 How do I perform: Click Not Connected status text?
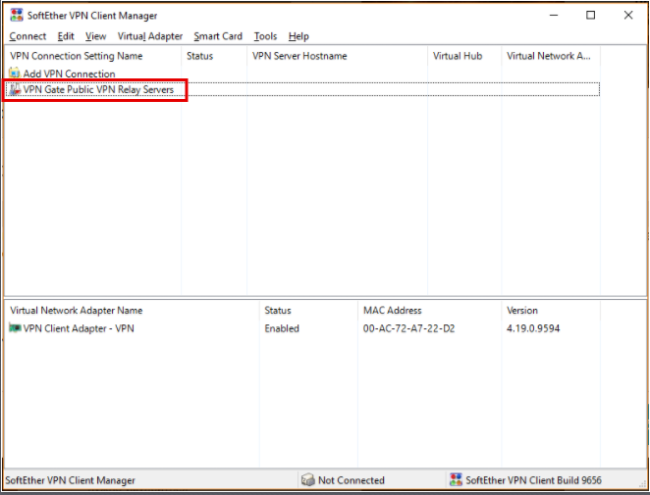351,480
